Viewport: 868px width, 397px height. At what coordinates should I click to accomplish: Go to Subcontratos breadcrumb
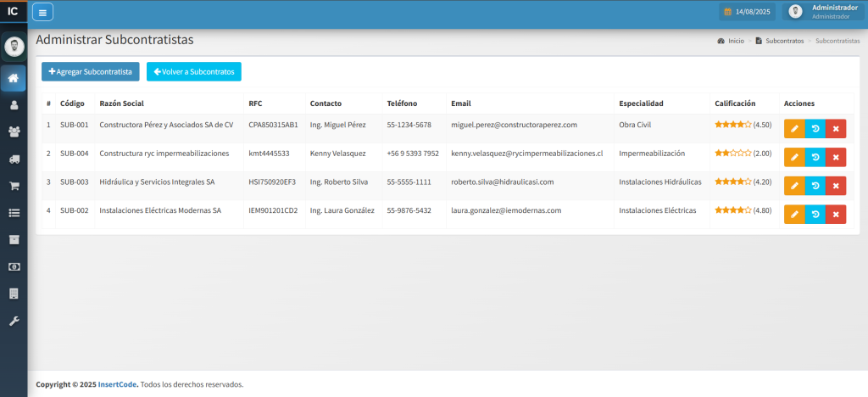point(784,41)
